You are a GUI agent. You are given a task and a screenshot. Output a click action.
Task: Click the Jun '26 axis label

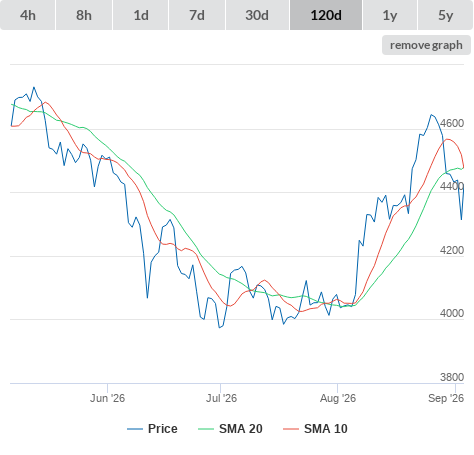click(x=107, y=398)
